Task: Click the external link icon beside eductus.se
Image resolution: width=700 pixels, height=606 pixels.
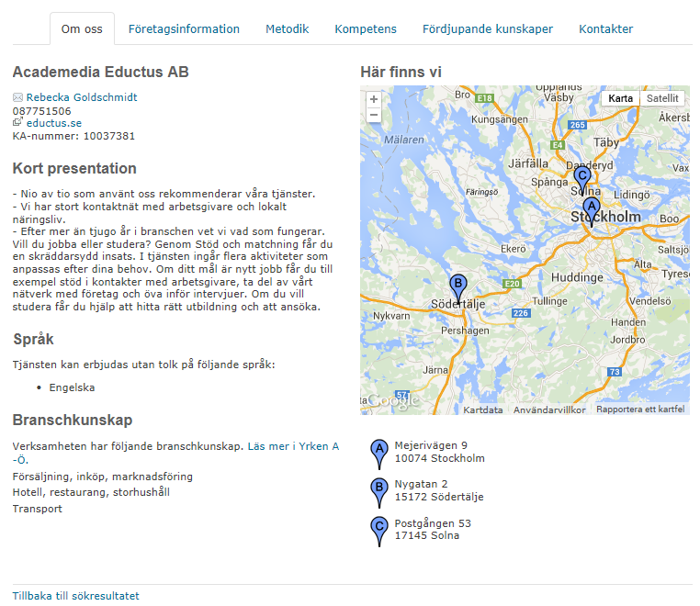Action: [x=17, y=121]
